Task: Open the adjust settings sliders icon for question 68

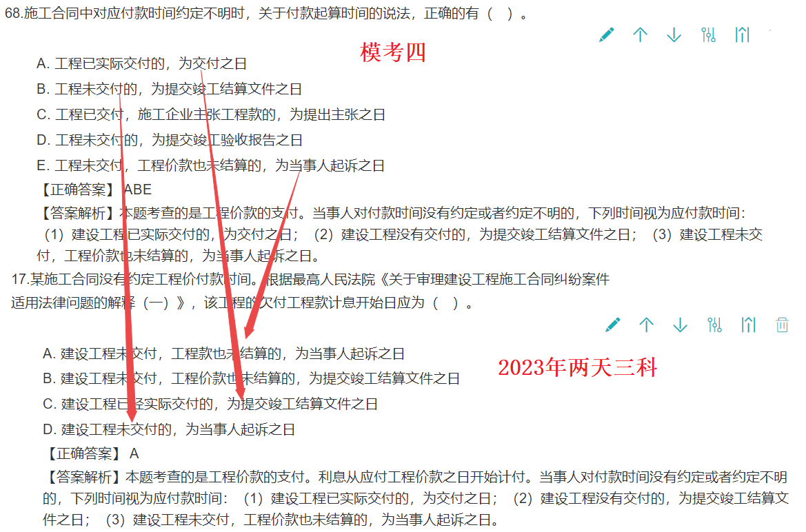Action: 709,34
